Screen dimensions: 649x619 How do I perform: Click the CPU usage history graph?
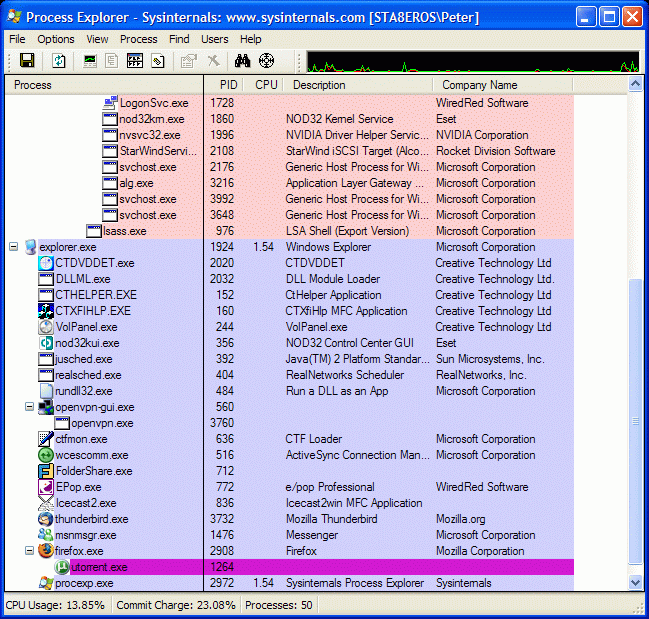coord(473,61)
